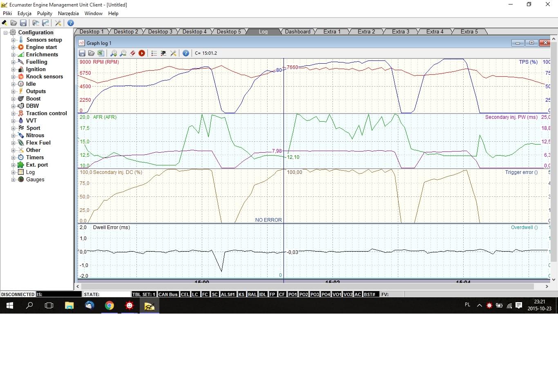Screen dimensions: 558x392
Task: Switch to the Dashboard tab
Action: pos(297,32)
